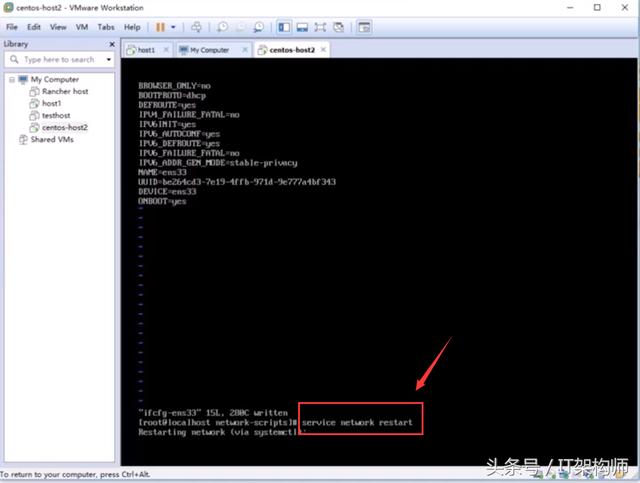Screen dimensions: 640x483
Task: Maximize the VMware Workstation window
Action: coord(597,7)
